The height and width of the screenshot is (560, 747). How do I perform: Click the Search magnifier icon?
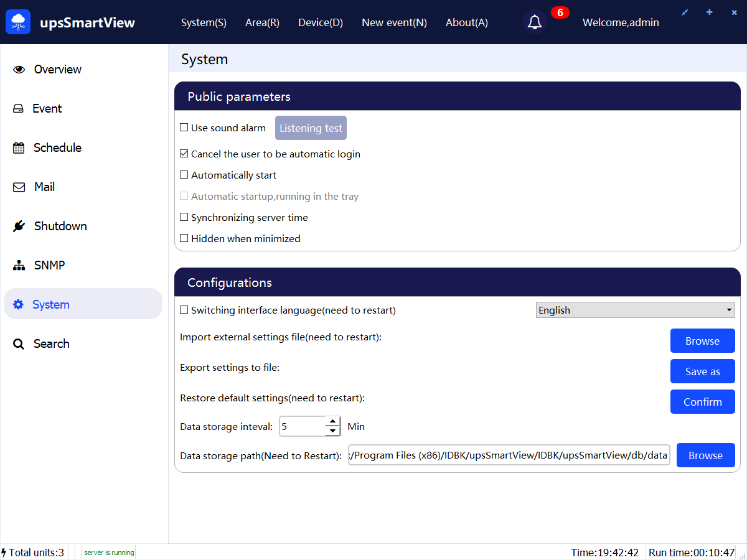tap(19, 344)
